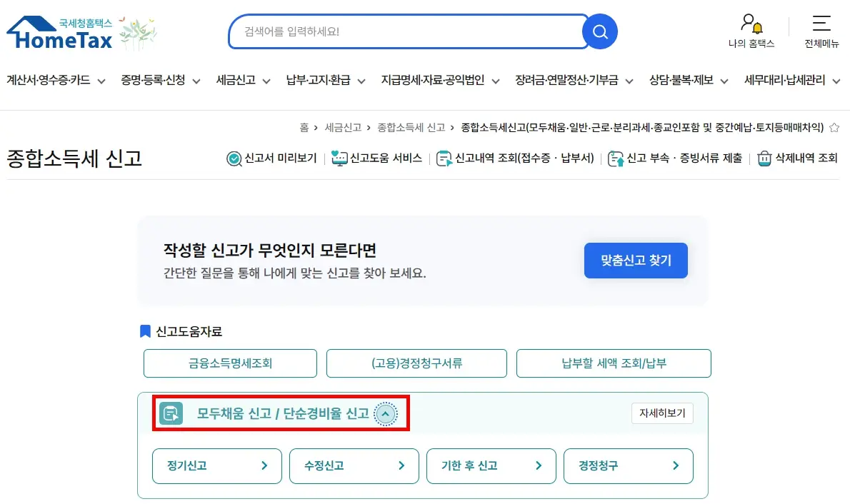The width and height of the screenshot is (850, 504).
Task: Click the bookmark icon beside 신고도움자료
Action: [x=145, y=330]
